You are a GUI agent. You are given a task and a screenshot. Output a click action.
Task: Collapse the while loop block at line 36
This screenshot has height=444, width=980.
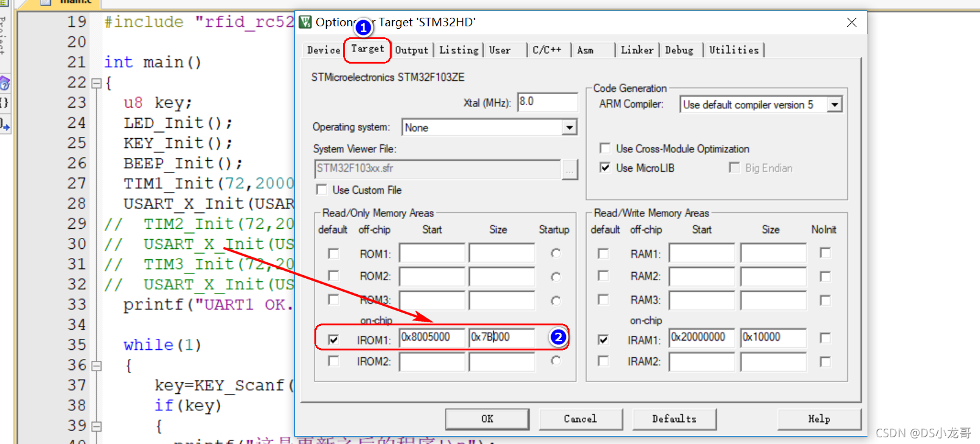[x=96, y=366]
